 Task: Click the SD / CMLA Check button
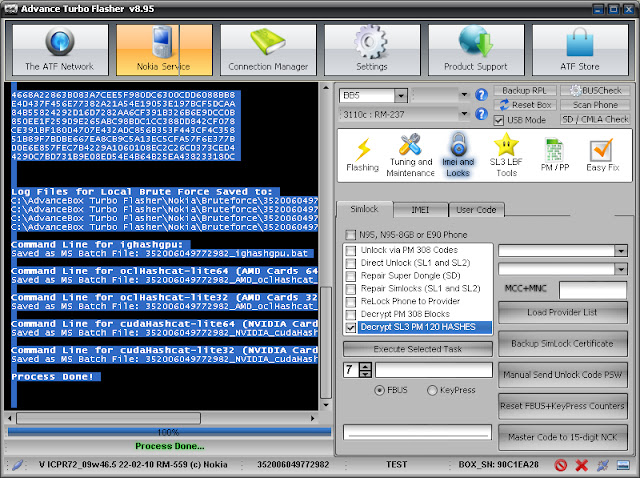tap(596, 119)
